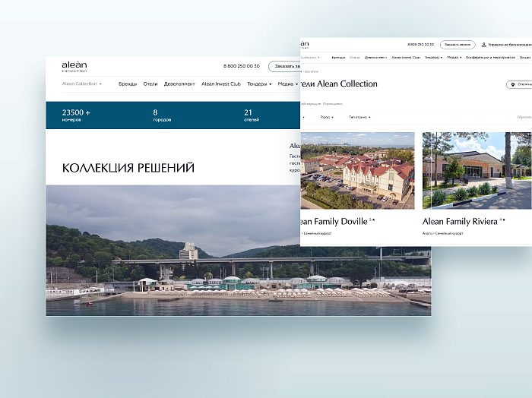
Task: Click the Отели Alean Collection page heading
Action: point(339,84)
